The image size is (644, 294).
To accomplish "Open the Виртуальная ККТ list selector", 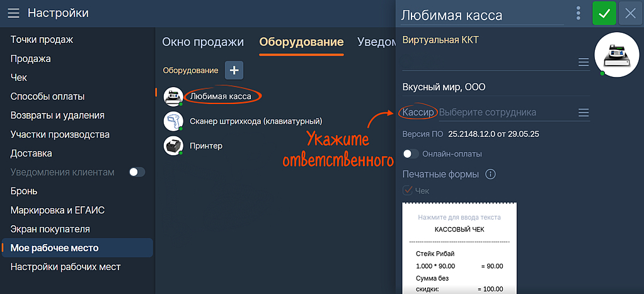I will [584, 62].
